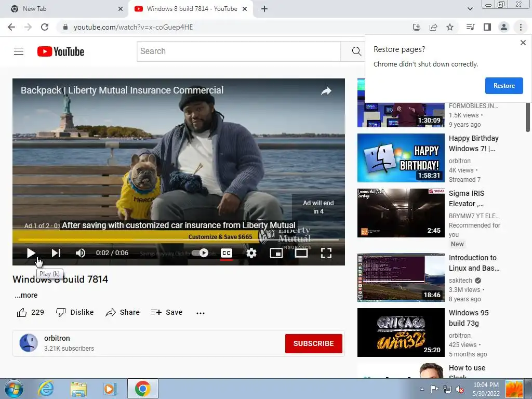Go to YouTube home via logo
532x399 pixels.
pyautogui.click(x=61, y=51)
